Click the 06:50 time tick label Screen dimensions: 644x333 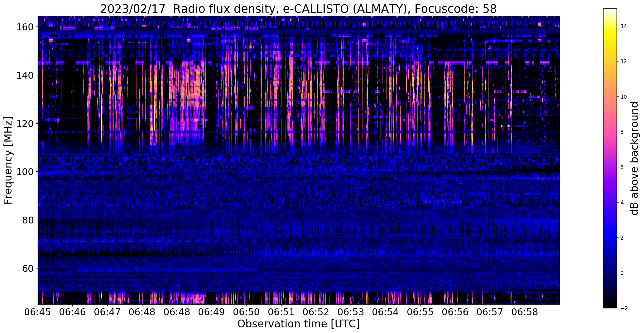pyautogui.click(x=246, y=312)
